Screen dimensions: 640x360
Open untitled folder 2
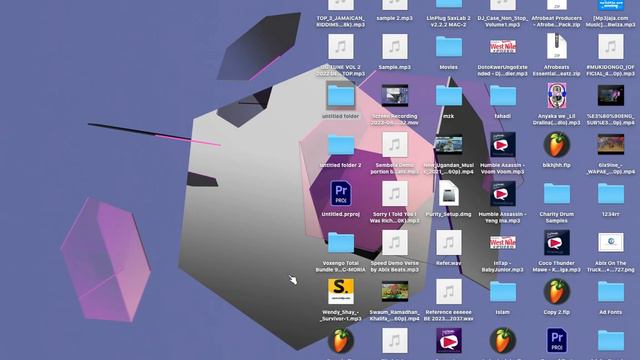tap(340, 145)
